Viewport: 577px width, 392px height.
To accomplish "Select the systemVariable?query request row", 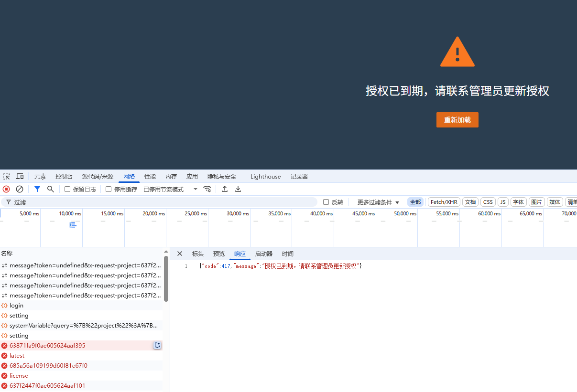I will coord(81,325).
